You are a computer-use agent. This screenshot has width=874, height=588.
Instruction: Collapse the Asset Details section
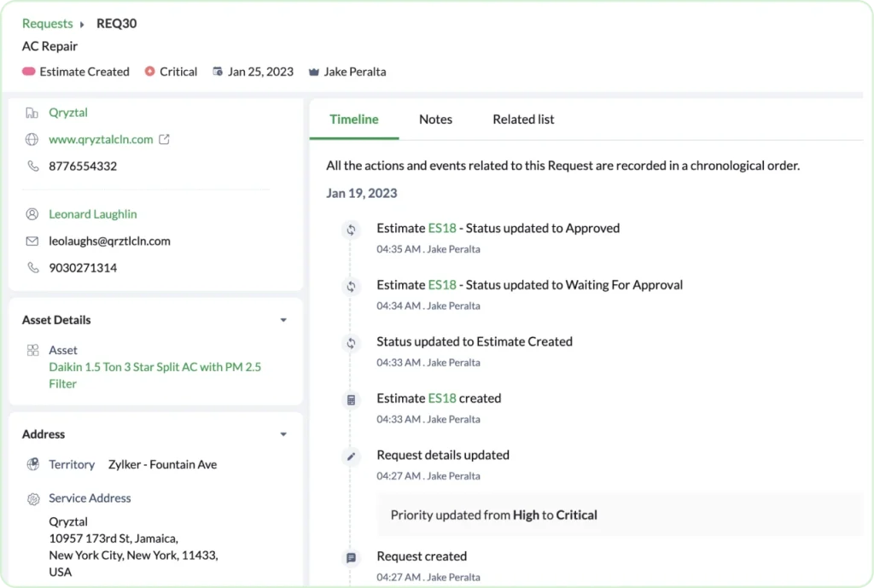pyautogui.click(x=283, y=320)
